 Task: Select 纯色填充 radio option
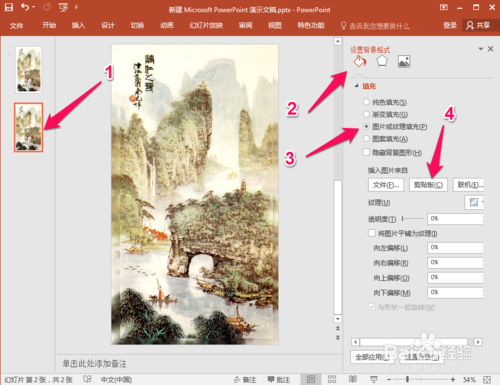(366, 102)
